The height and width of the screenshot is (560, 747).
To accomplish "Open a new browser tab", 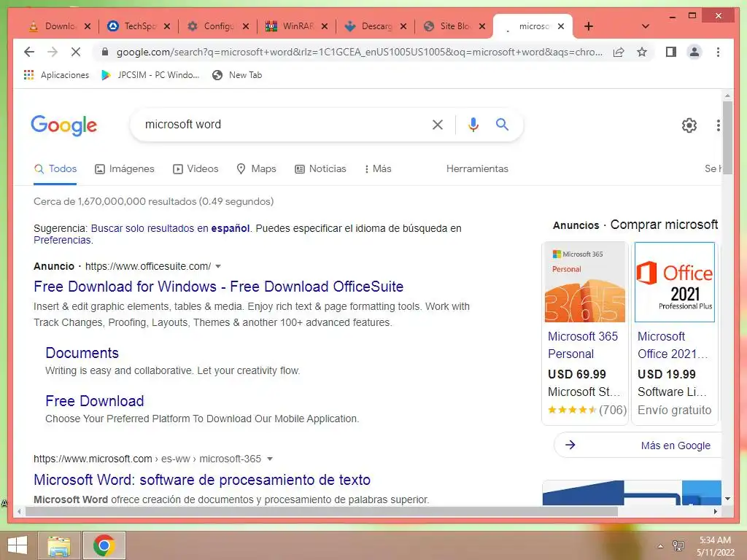I will pyautogui.click(x=589, y=26).
